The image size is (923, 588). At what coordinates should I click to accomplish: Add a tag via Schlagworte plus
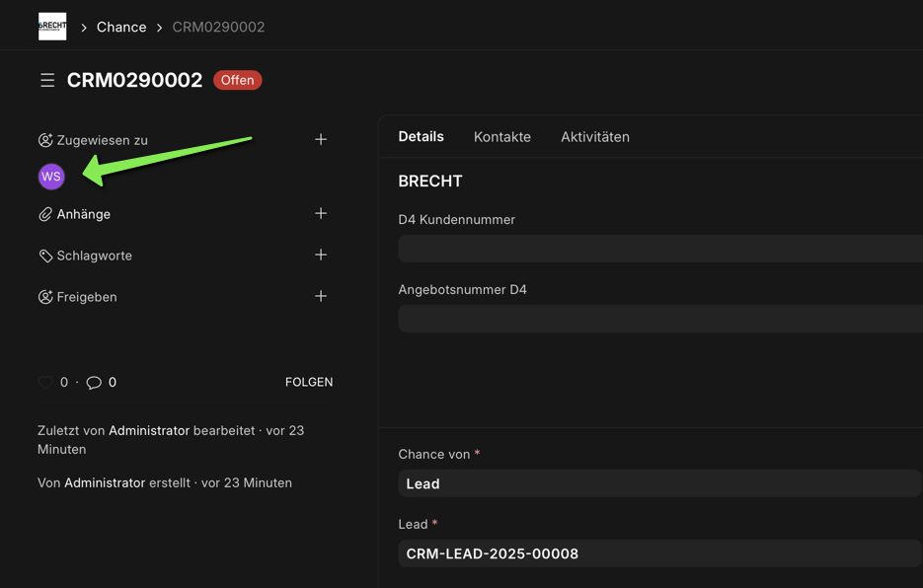(321, 256)
